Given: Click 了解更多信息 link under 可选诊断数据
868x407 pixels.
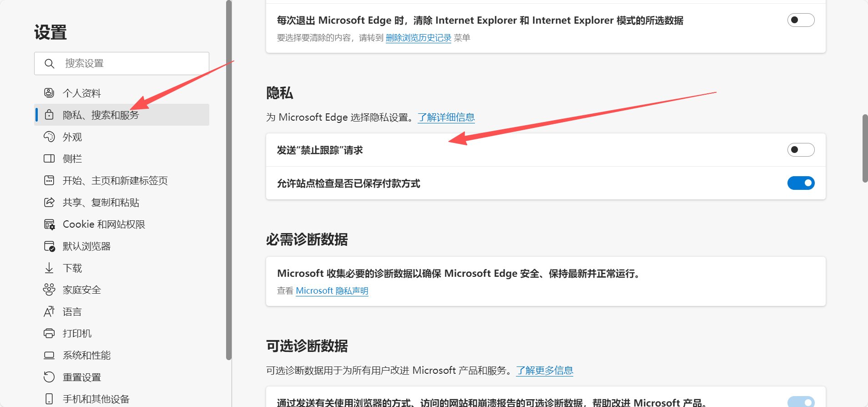Looking at the screenshot, I should [x=545, y=370].
